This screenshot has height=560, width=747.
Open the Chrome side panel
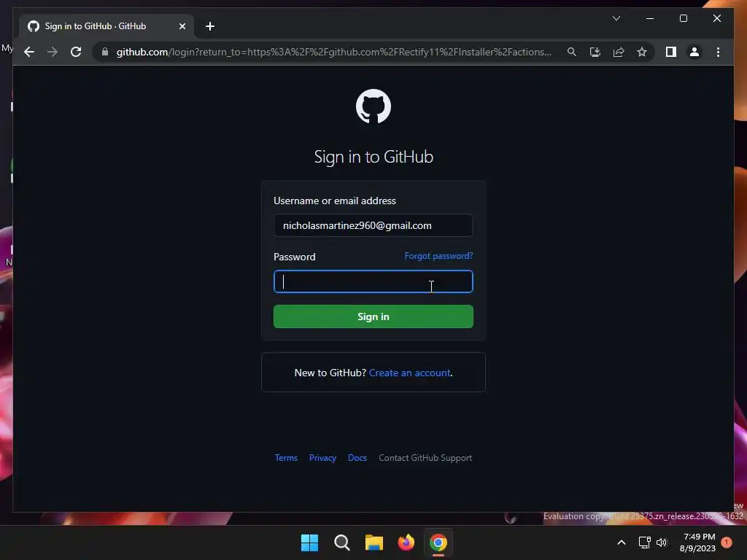[671, 52]
